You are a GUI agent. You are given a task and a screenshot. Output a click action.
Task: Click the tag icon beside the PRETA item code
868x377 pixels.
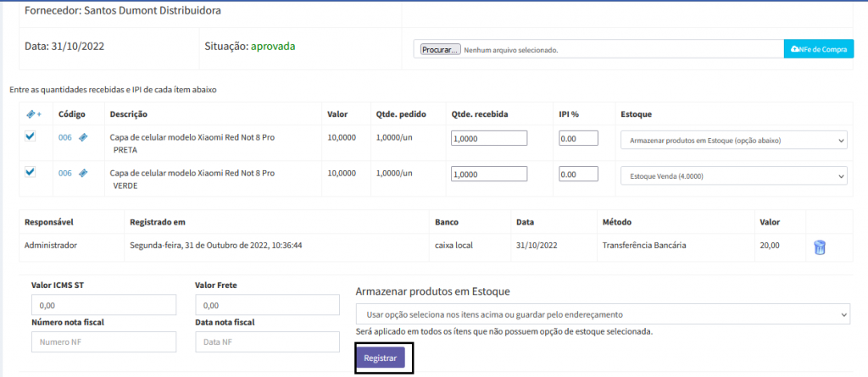[83, 137]
